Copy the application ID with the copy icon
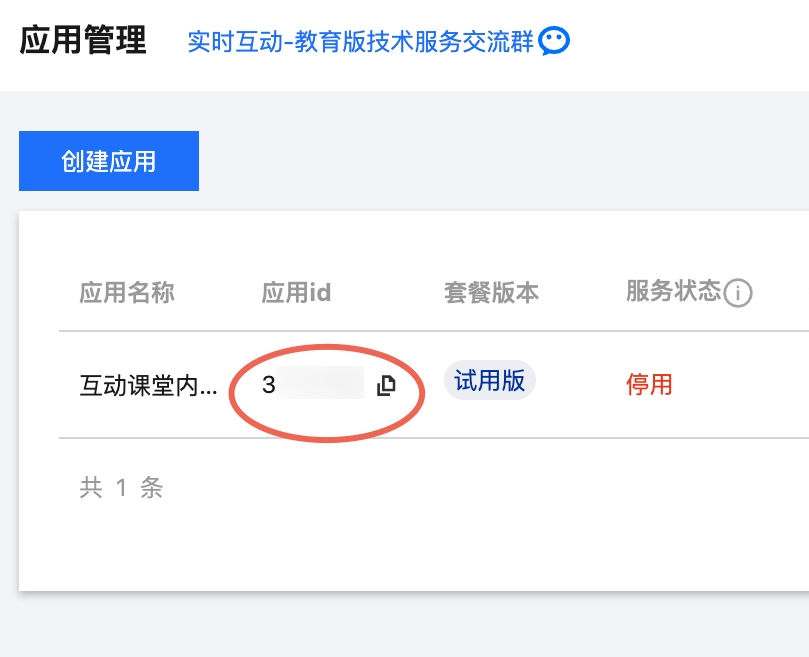Image resolution: width=809 pixels, height=657 pixels. pos(386,385)
